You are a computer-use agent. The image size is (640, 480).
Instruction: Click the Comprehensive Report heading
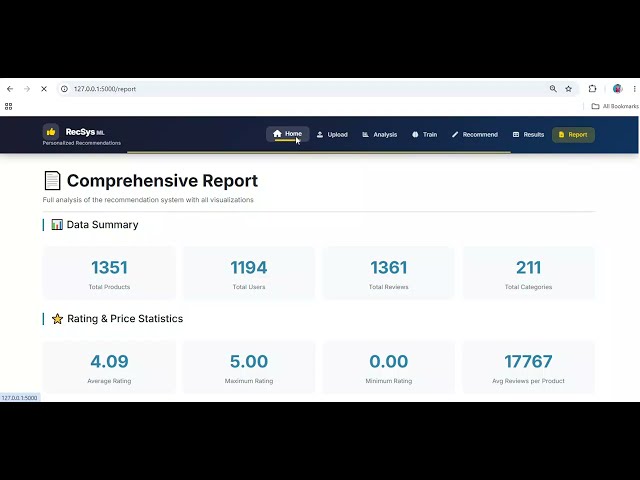tap(162, 180)
